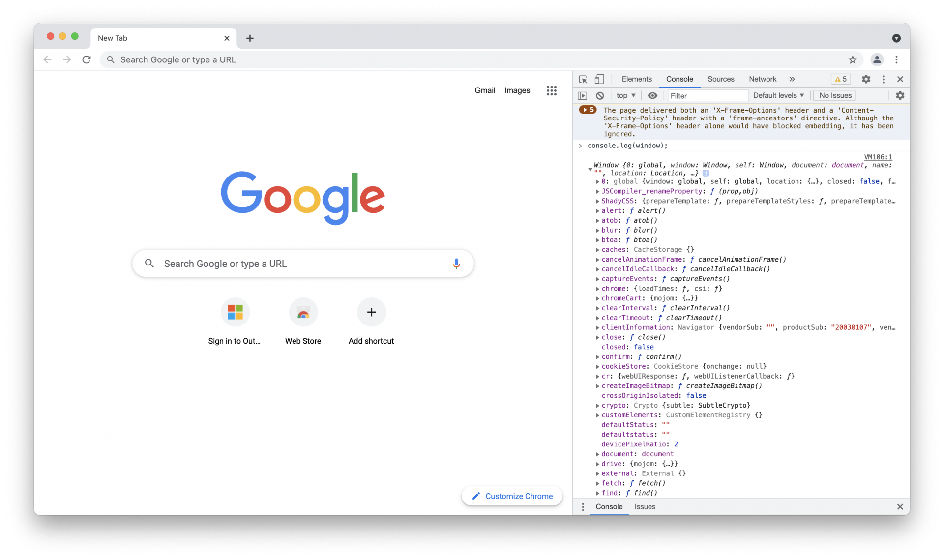Open the 'top' execution context dropdown
Screen dimensions: 944x560
click(625, 95)
